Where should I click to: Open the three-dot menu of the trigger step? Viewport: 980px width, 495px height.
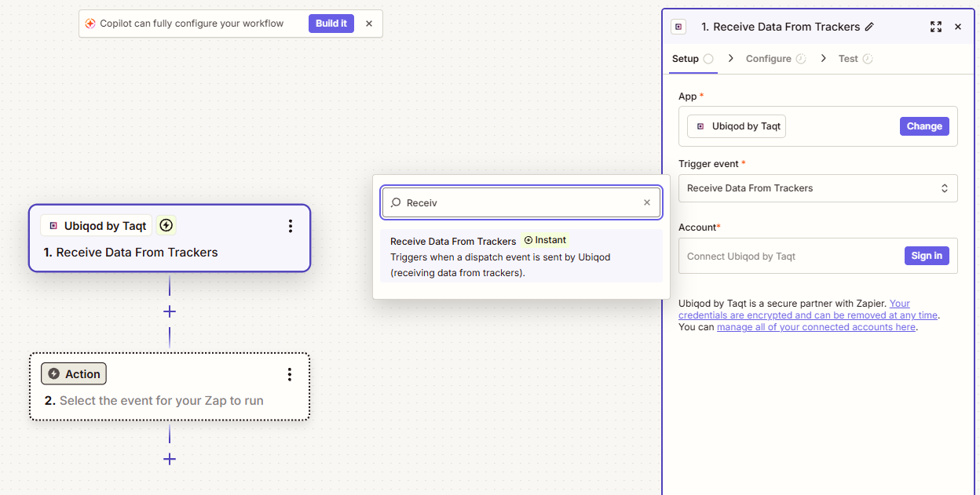(x=291, y=226)
